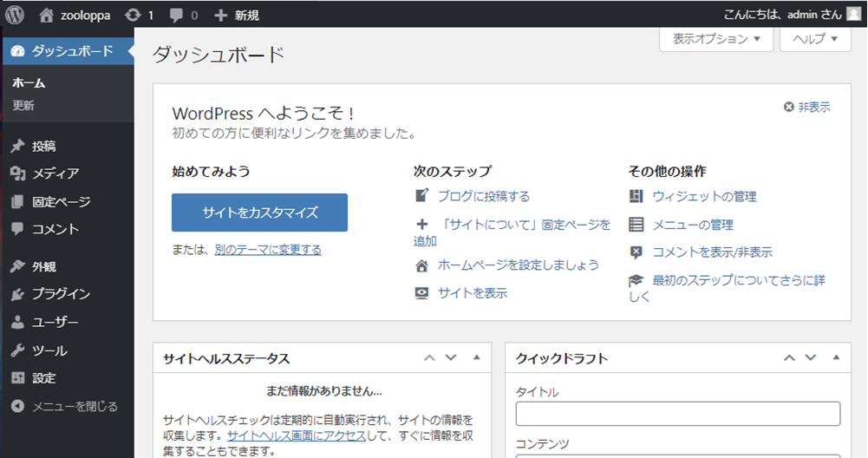Click the plus icon for 新規
This screenshot has height=458, width=868.
tap(220, 15)
